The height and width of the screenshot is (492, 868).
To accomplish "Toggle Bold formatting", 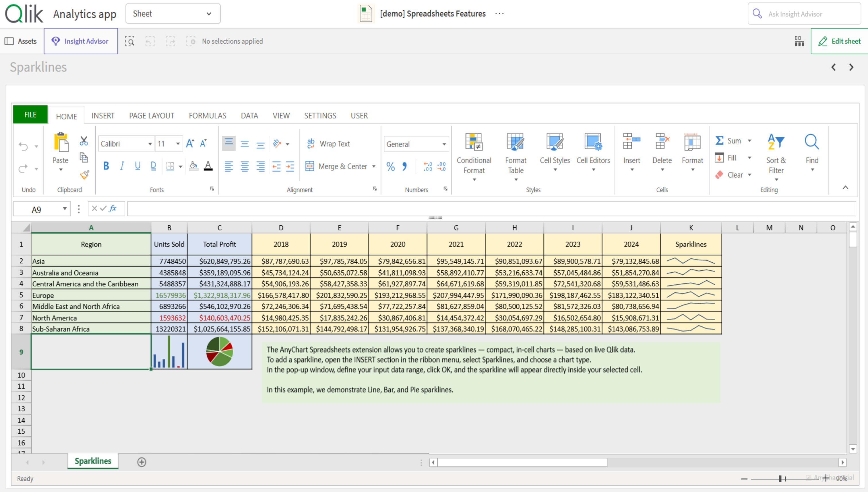I will point(106,166).
